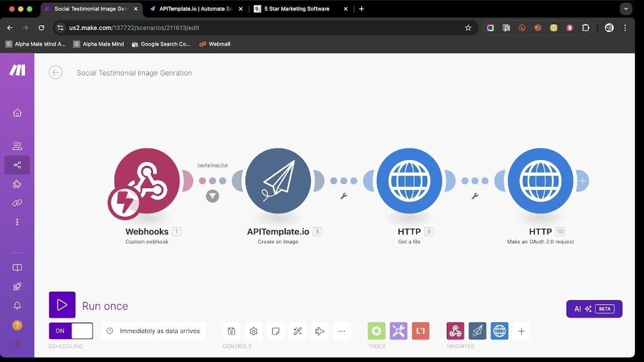This screenshot has width=644, height=362.
Task: Go back using the arrow beside scenario title
Action: click(55, 72)
